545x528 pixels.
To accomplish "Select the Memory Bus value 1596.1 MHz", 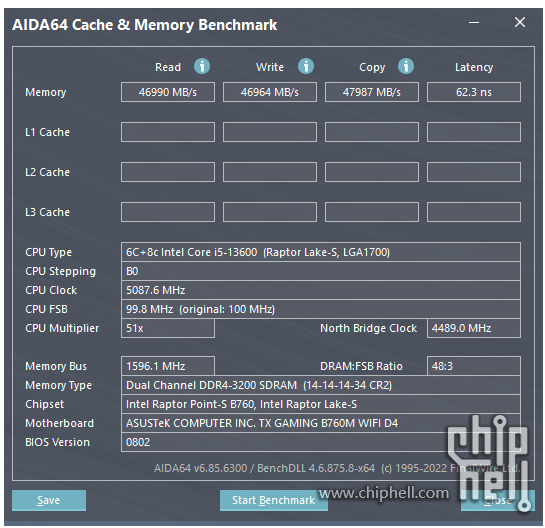I will coord(168,366).
